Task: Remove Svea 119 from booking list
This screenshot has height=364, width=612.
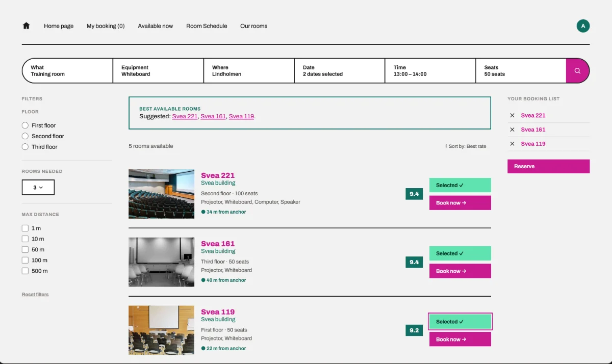Action: point(512,144)
